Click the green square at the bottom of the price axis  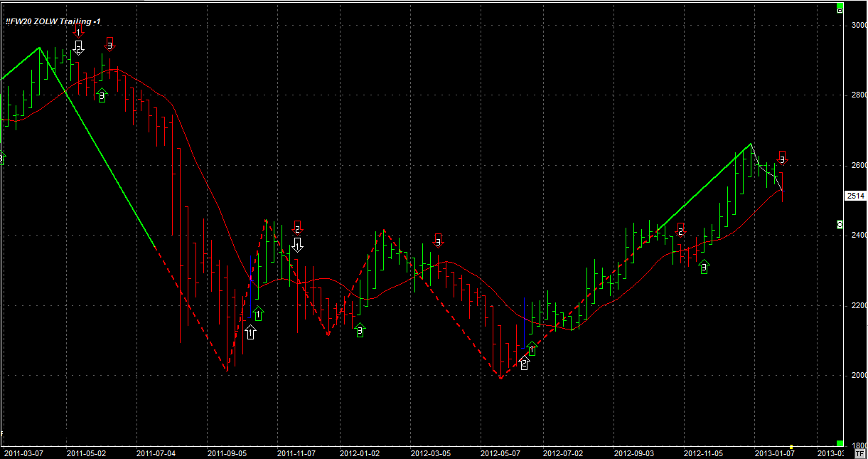(x=840, y=443)
